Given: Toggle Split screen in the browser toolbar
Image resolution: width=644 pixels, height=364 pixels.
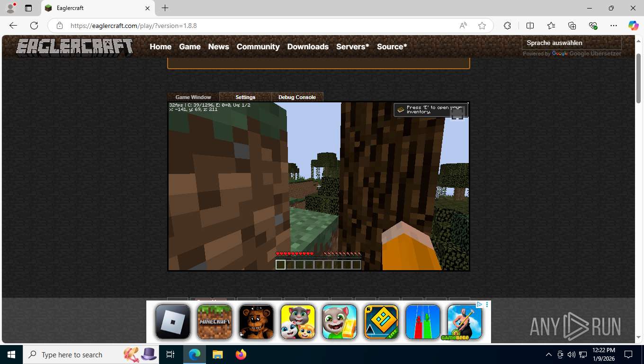Looking at the screenshot, I should click(530, 26).
